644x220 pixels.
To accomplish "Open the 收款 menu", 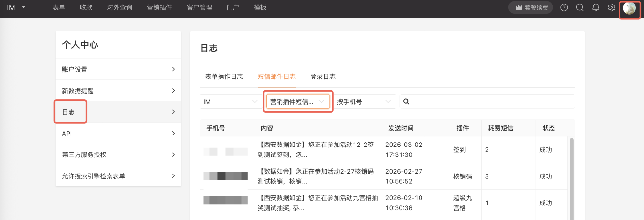I will point(86,7).
